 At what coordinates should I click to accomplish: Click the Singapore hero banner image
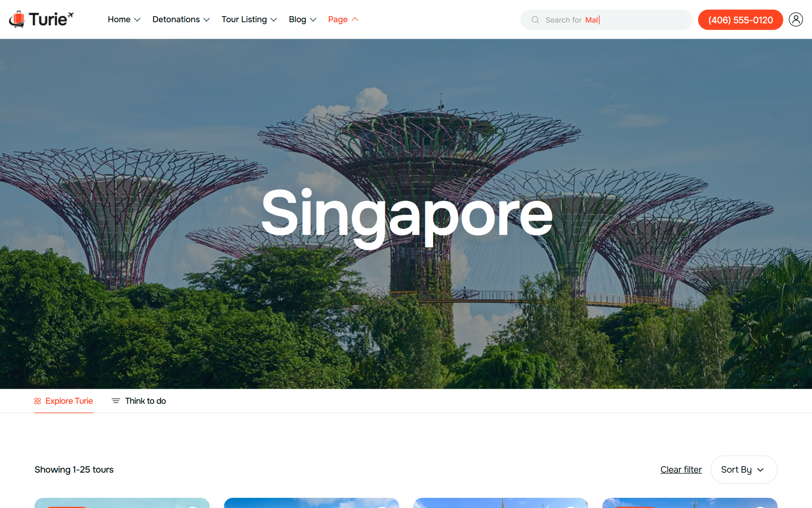(x=406, y=214)
